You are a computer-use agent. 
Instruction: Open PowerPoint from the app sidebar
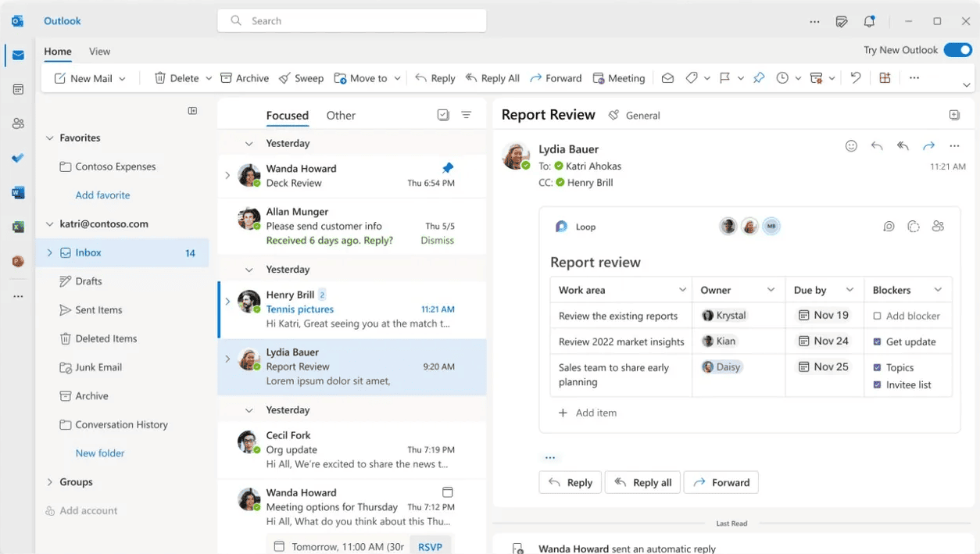pos(17,261)
